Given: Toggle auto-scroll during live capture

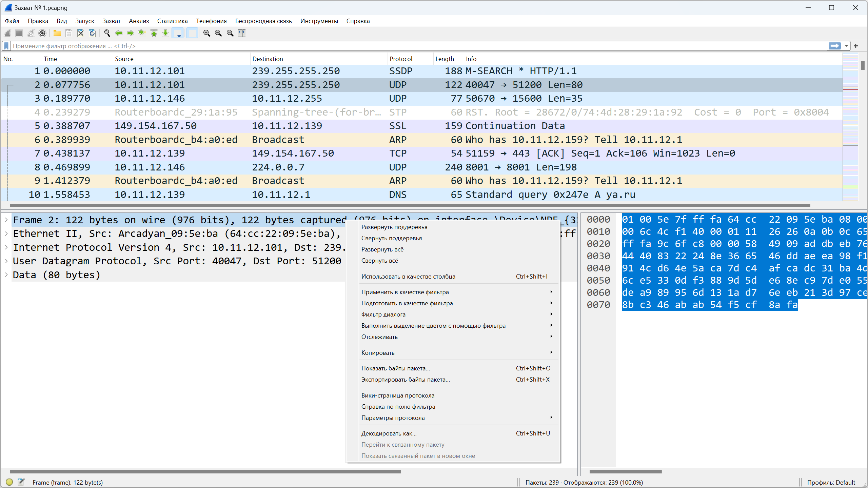Looking at the screenshot, I should [178, 33].
